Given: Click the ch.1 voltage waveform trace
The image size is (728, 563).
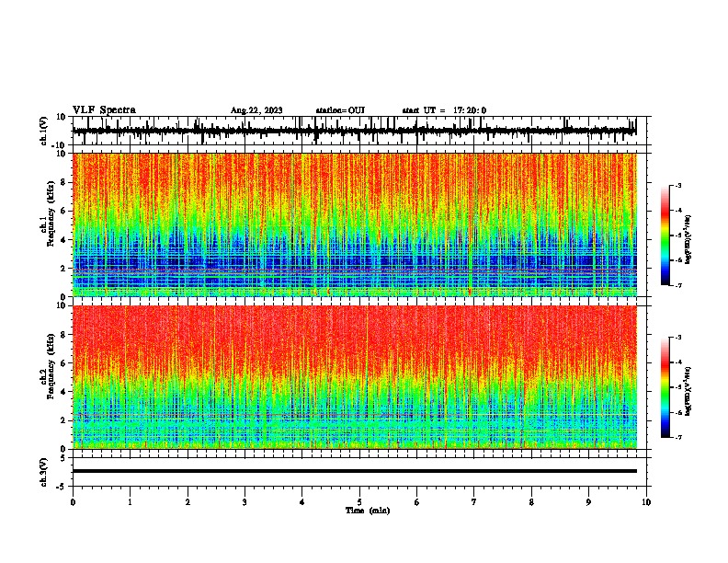Looking at the screenshot, I should [354, 131].
